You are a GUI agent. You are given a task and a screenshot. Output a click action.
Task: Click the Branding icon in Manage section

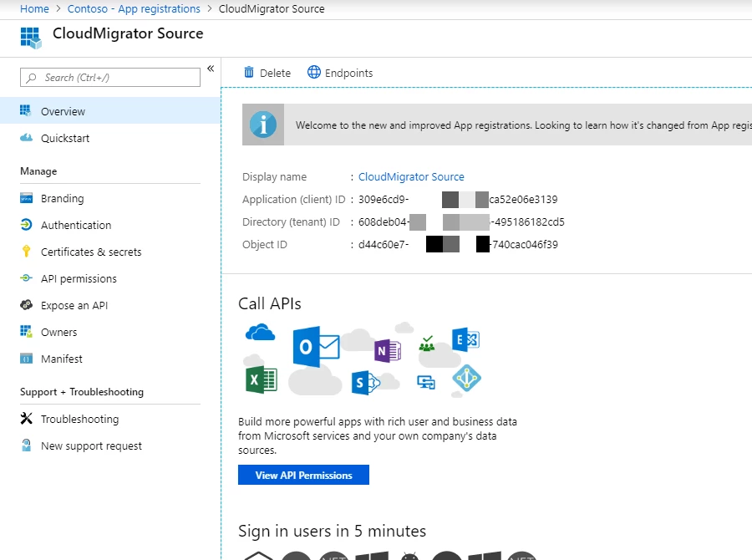27,198
